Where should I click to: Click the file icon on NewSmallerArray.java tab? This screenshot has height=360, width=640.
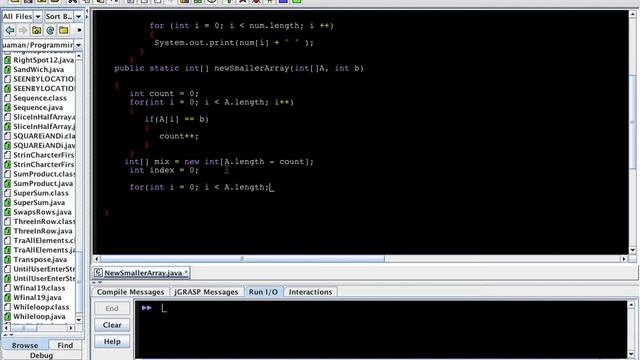[x=98, y=273]
